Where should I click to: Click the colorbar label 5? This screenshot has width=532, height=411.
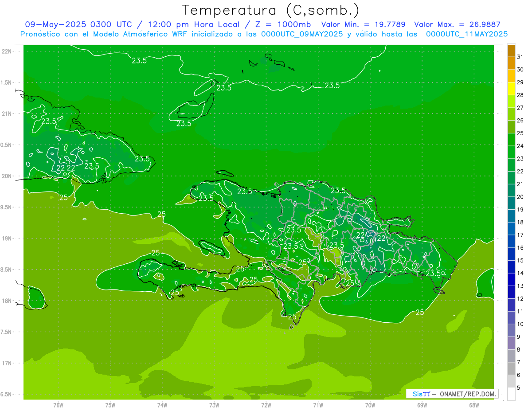coord(519,388)
